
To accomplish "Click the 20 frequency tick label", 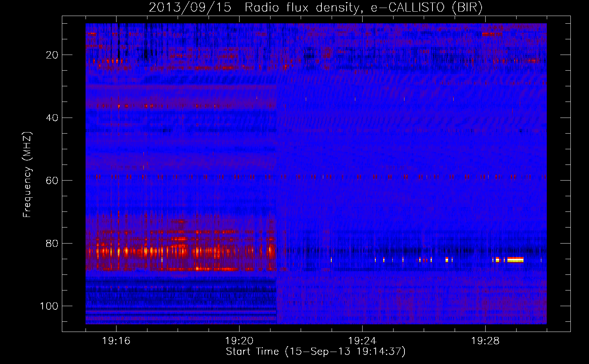I will coord(52,55).
